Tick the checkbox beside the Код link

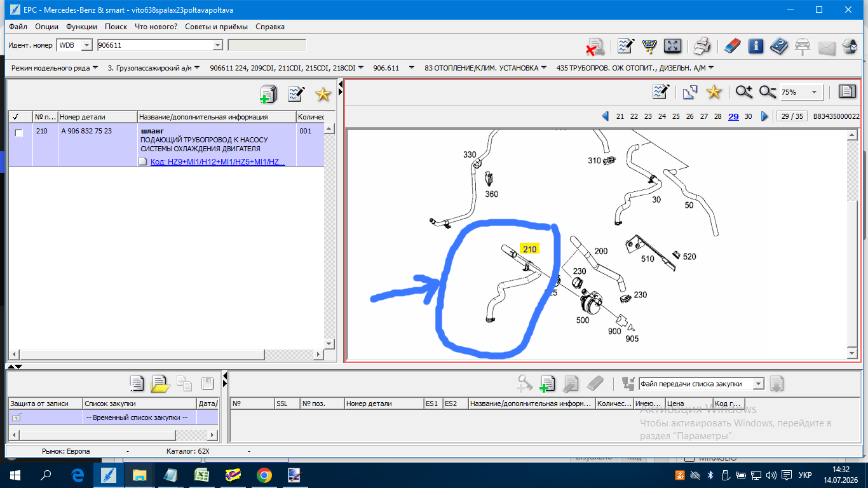pyautogui.click(x=143, y=161)
